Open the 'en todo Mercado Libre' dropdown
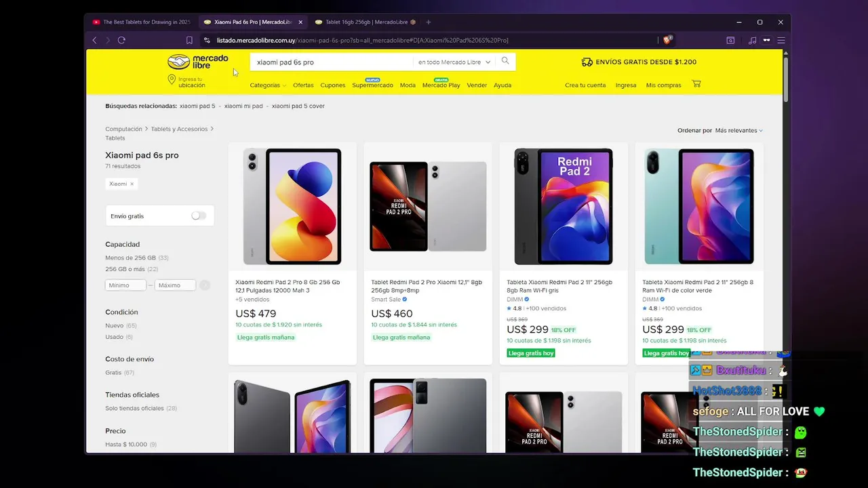The height and width of the screenshot is (488, 868). pyautogui.click(x=454, y=62)
